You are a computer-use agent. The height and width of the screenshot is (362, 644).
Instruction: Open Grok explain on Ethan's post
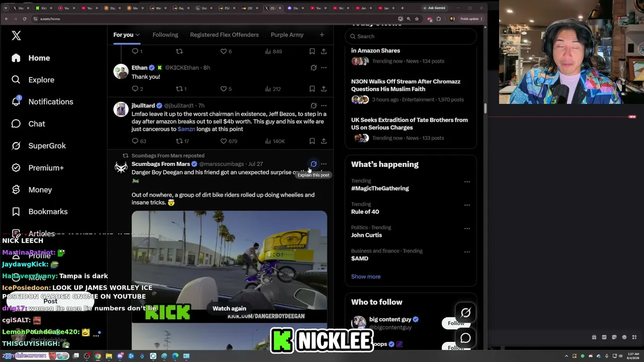pyautogui.click(x=313, y=67)
